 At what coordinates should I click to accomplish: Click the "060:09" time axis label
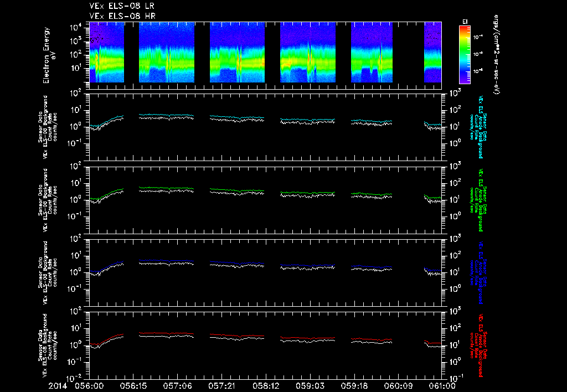(398, 386)
